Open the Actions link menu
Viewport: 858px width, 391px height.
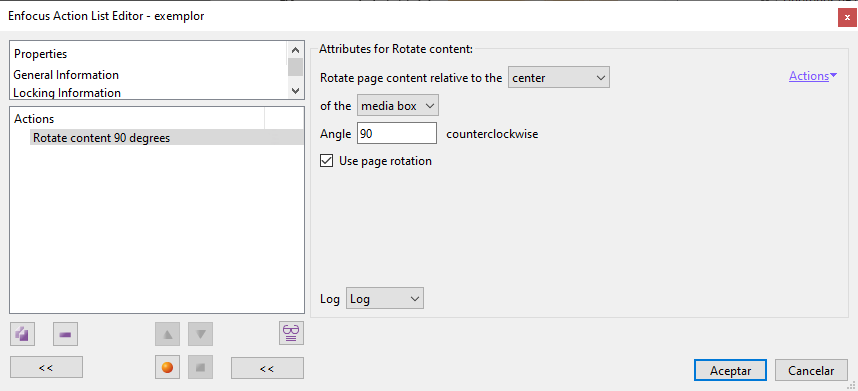pos(813,76)
